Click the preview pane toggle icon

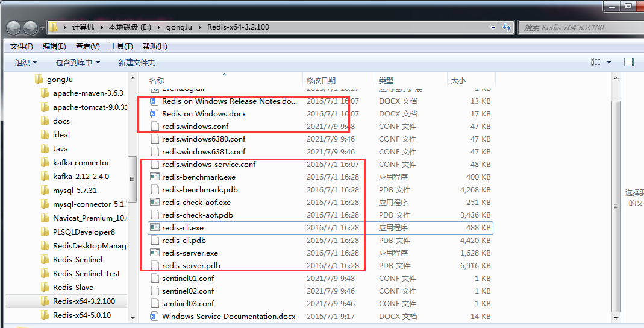click(628, 63)
